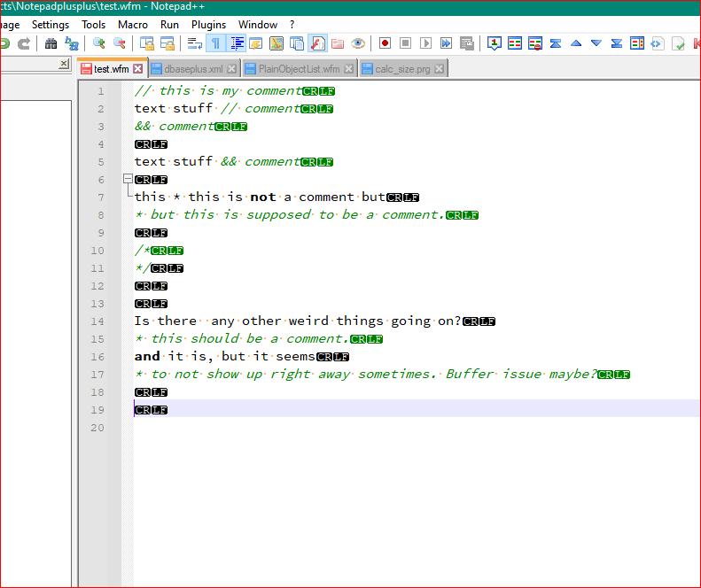The width and height of the screenshot is (701, 588).
Task: Open the Tools menu
Action: tap(93, 25)
